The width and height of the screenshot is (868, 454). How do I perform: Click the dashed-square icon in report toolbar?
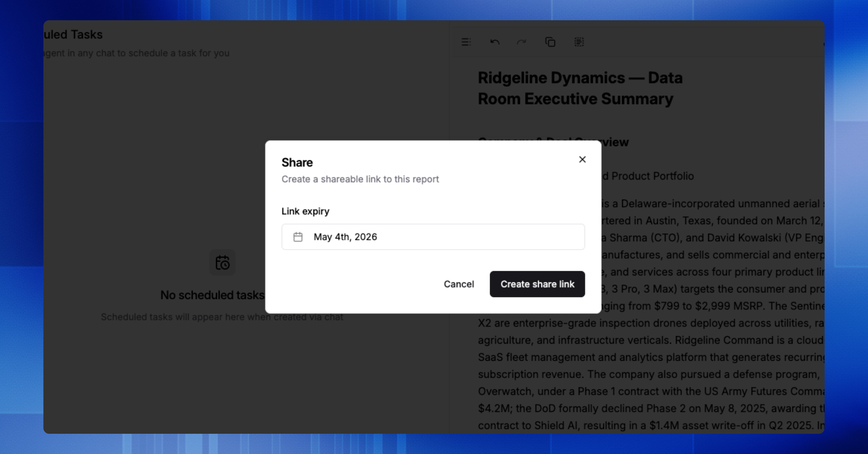[x=579, y=42]
